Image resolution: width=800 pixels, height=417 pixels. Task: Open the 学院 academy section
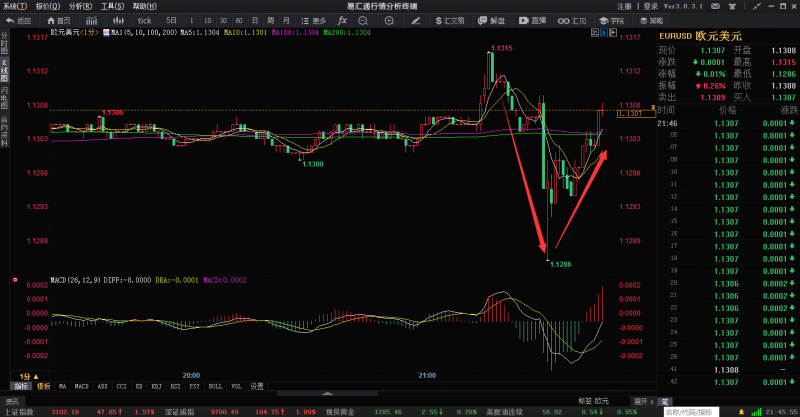click(x=611, y=20)
